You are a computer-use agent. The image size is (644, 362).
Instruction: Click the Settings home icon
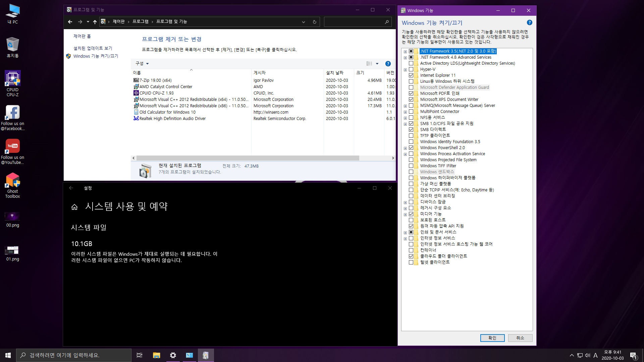[74, 207]
